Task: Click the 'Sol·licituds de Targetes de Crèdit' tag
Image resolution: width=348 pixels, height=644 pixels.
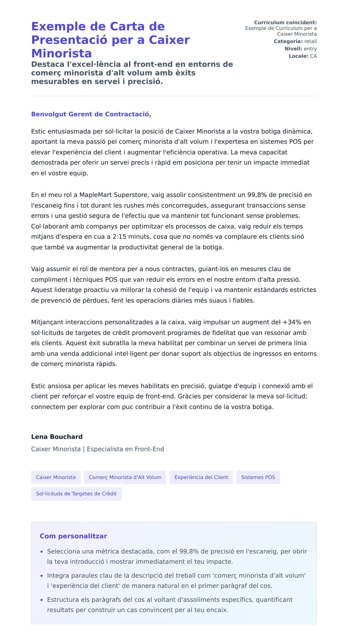Action: tap(76, 494)
